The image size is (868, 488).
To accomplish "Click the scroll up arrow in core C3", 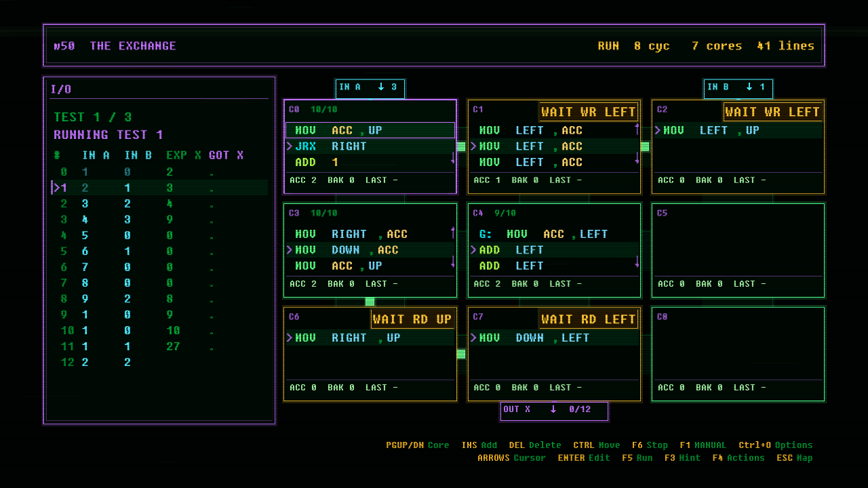I will (453, 232).
